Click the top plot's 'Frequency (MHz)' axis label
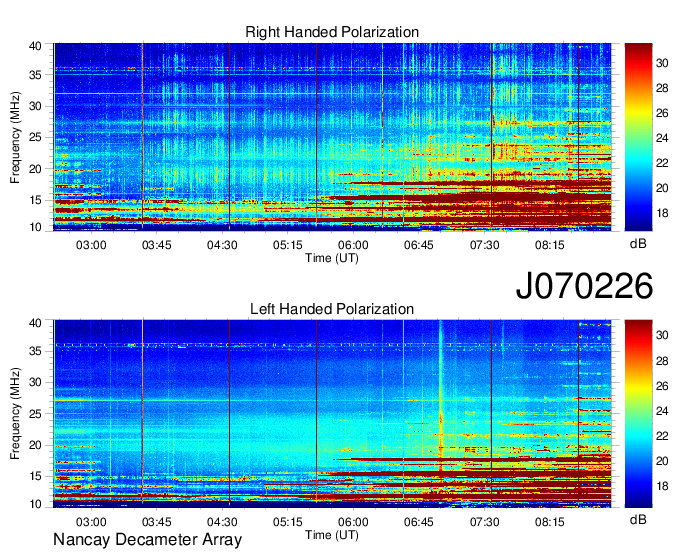Screen dimensions: 680x552 point(15,137)
